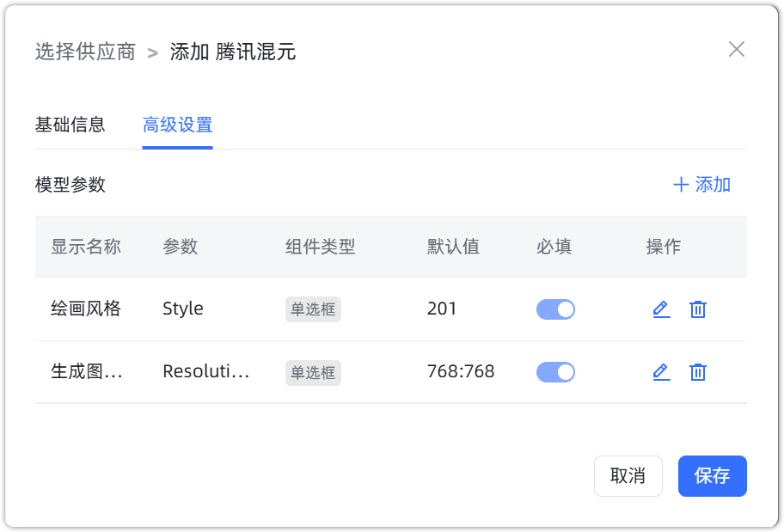
Task: Select the 高级设置 tab
Action: 177,124
